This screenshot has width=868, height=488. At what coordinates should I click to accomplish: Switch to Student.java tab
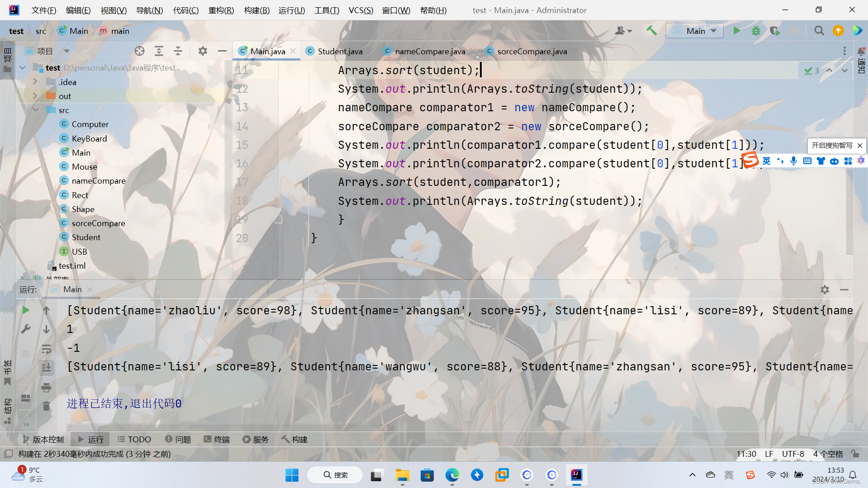[x=340, y=51]
